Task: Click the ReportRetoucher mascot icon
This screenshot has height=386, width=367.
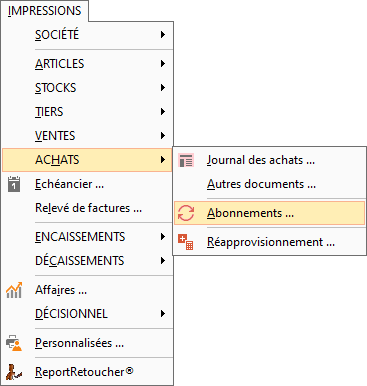Action: click(14, 372)
